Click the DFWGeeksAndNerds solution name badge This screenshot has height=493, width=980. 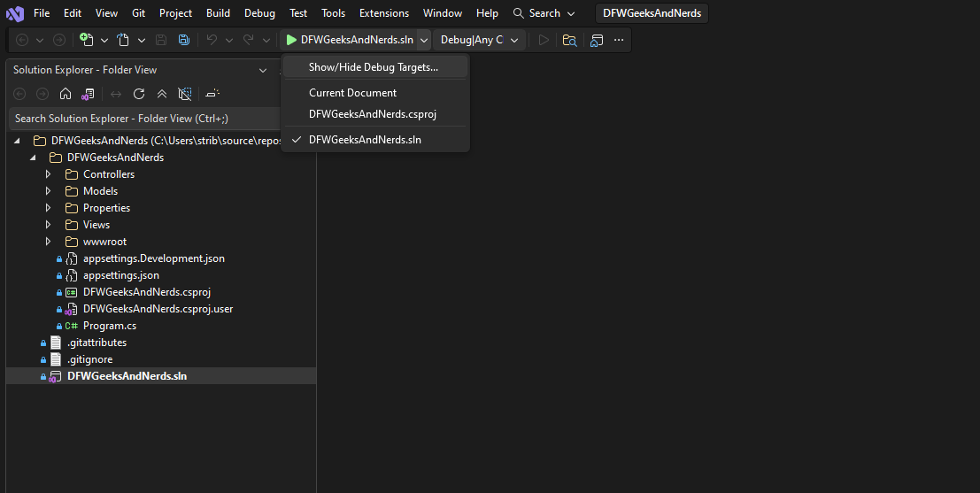(x=652, y=13)
